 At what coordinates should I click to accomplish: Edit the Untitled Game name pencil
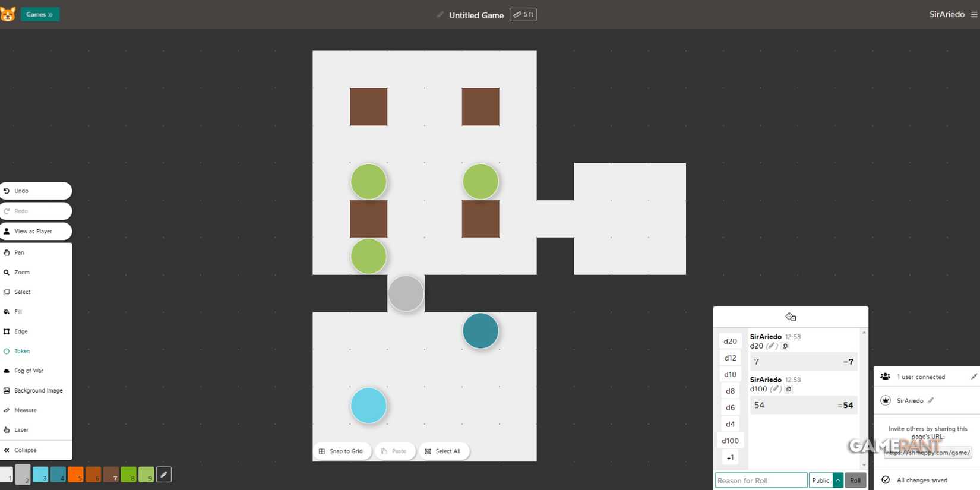pos(440,15)
